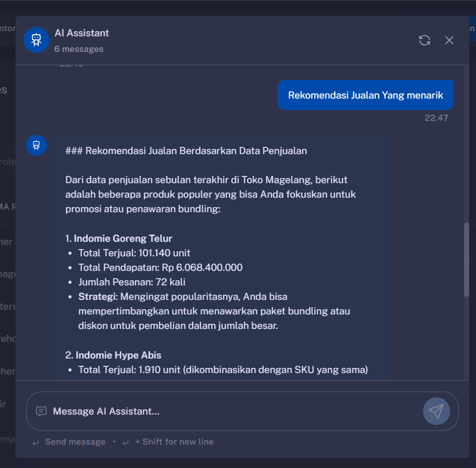
Task: Click the paper plane send icon
Action: [x=436, y=411]
